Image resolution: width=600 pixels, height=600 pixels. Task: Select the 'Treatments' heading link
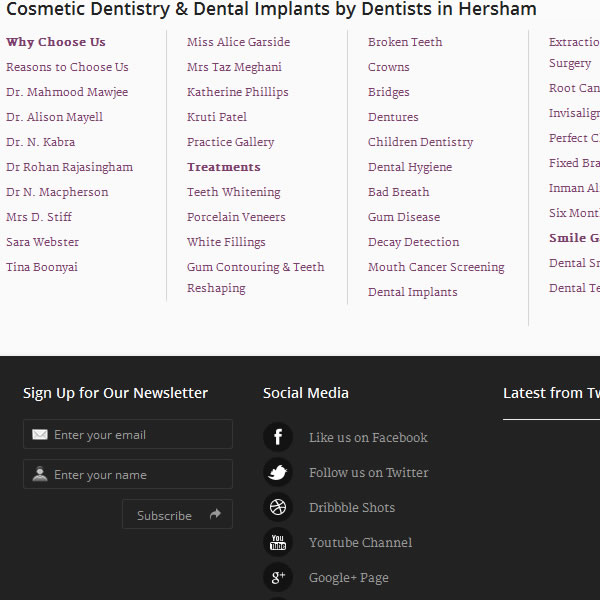pyautogui.click(x=223, y=167)
